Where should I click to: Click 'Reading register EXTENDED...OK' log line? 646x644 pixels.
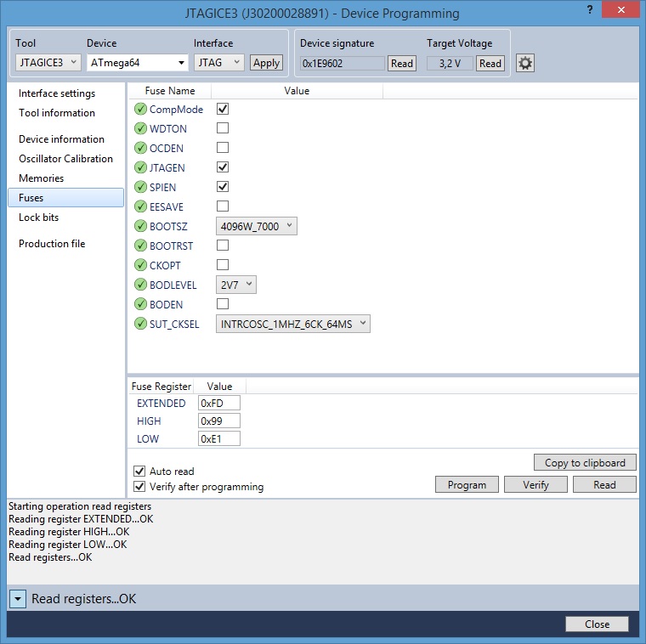81,519
